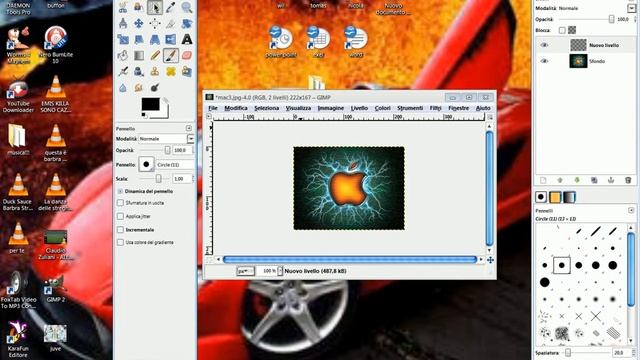The image size is (640, 360).
Task: Select the Rotate tool
Action: (x=187, y=23)
